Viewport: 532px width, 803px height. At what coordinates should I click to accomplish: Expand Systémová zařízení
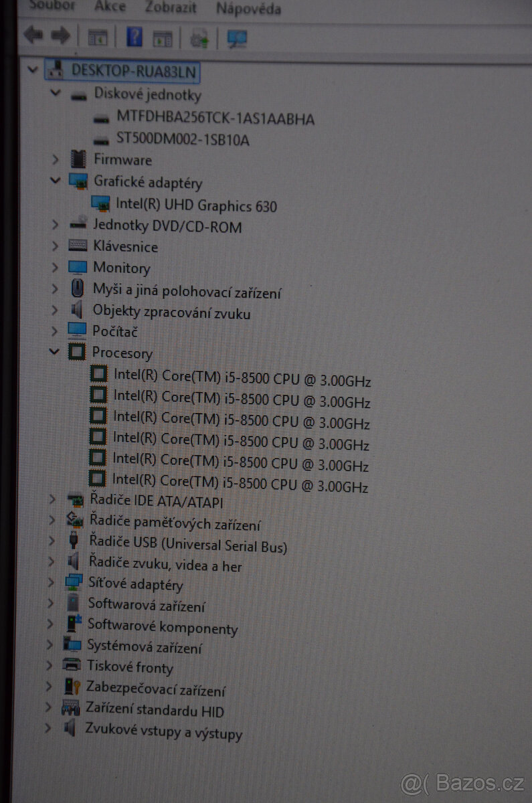point(50,645)
